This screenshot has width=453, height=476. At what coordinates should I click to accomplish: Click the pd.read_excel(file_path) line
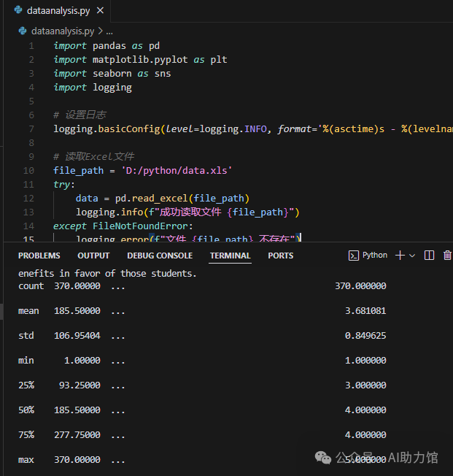(x=163, y=199)
